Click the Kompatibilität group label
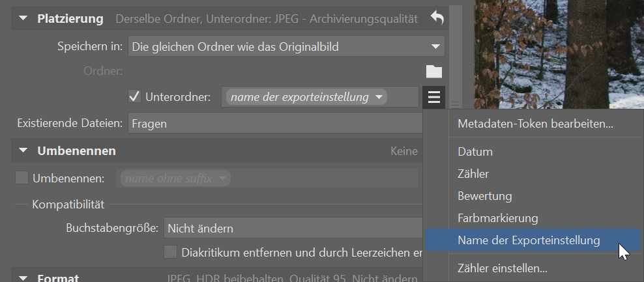644x282 pixels. click(x=68, y=204)
